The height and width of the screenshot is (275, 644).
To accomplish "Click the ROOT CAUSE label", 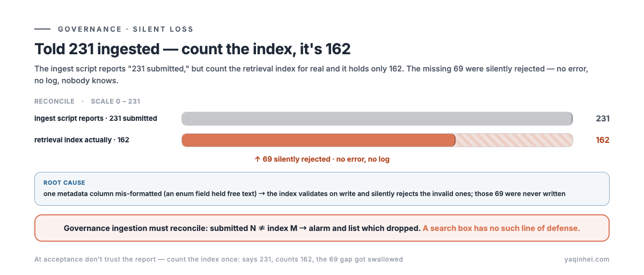I will pos(64,183).
